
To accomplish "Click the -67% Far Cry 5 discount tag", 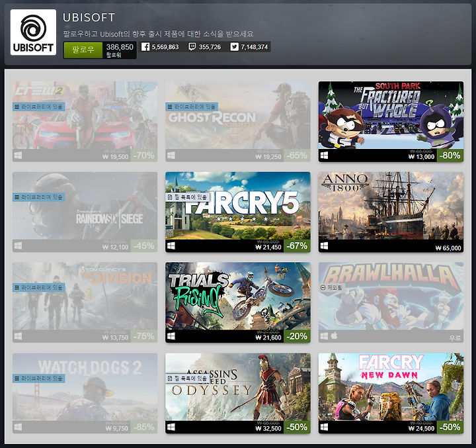I will click(x=297, y=246).
